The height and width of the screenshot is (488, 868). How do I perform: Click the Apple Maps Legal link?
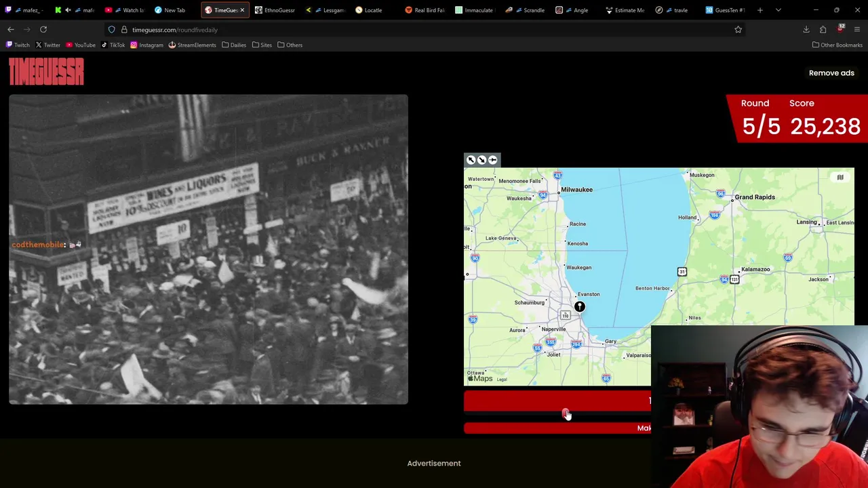(x=502, y=380)
